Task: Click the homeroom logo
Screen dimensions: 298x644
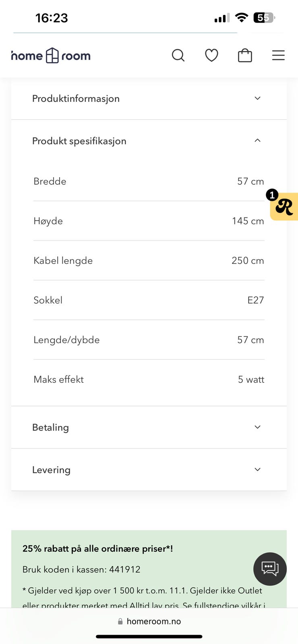Action: pyautogui.click(x=51, y=56)
